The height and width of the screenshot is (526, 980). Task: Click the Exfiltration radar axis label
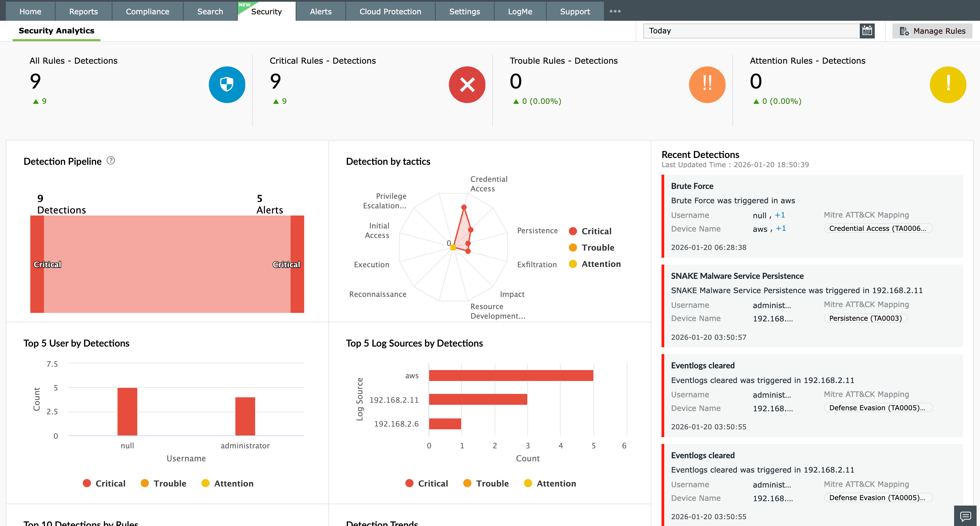pyautogui.click(x=537, y=264)
